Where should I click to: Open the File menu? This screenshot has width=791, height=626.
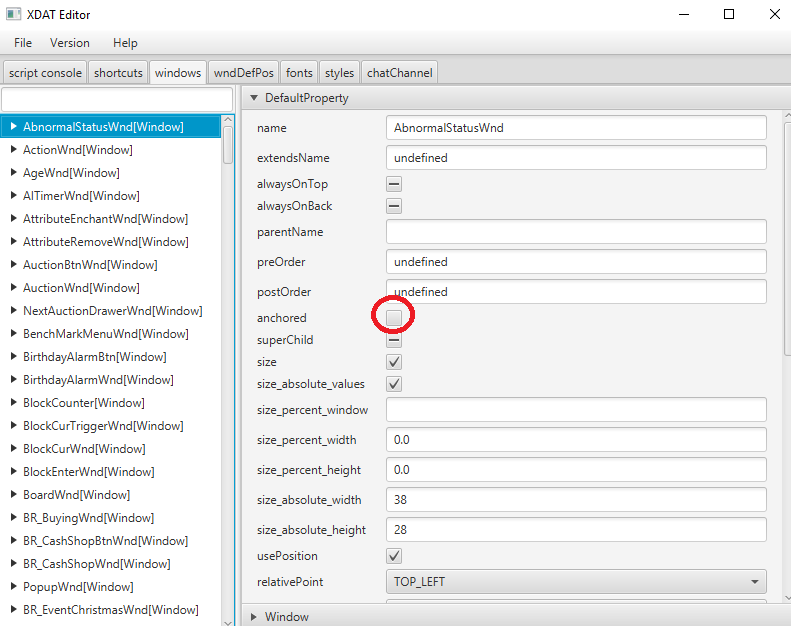(x=23, y=43)
